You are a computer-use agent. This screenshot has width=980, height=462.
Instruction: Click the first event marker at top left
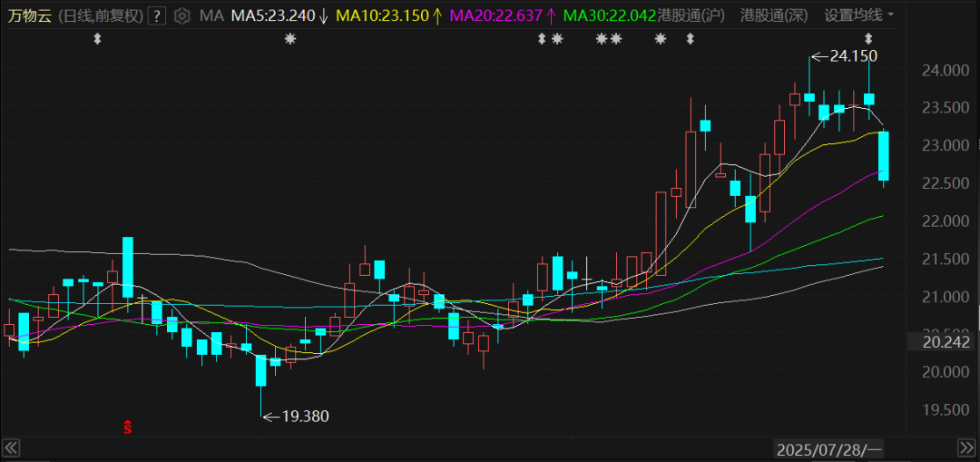point(97,39)
